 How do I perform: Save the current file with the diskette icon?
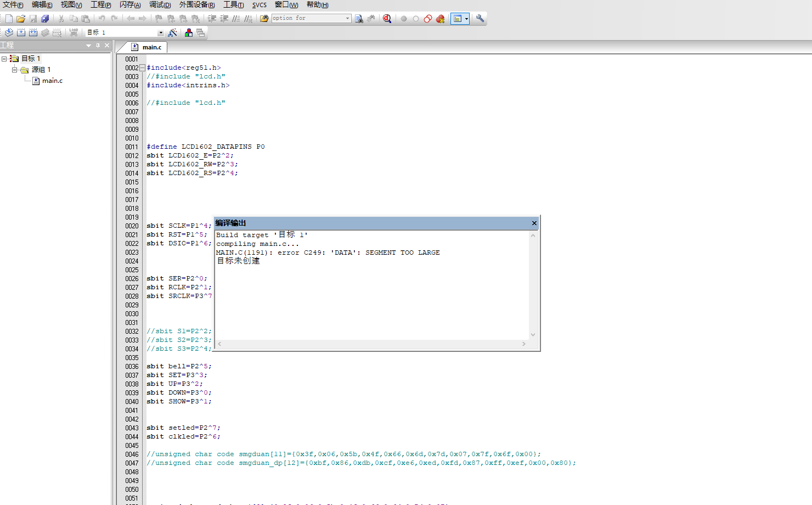(x=33, y=19)
